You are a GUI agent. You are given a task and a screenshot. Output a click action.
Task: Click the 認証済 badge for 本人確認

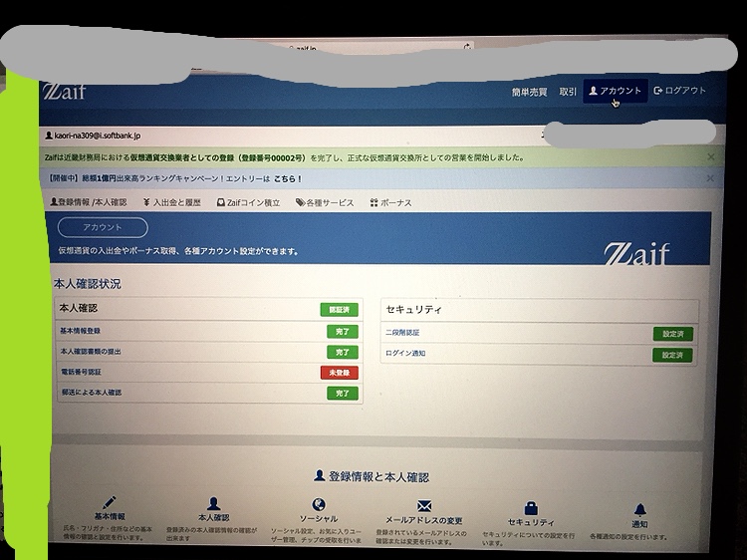(x=340, y=310)
